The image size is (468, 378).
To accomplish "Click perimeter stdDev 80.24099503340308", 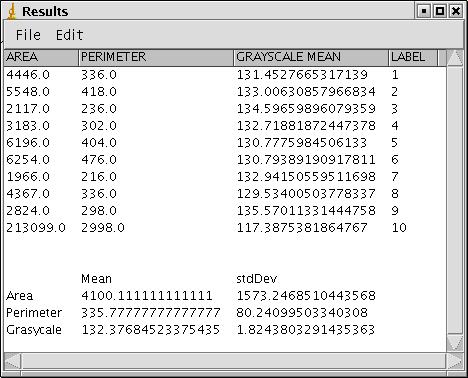I will [302, 313].
